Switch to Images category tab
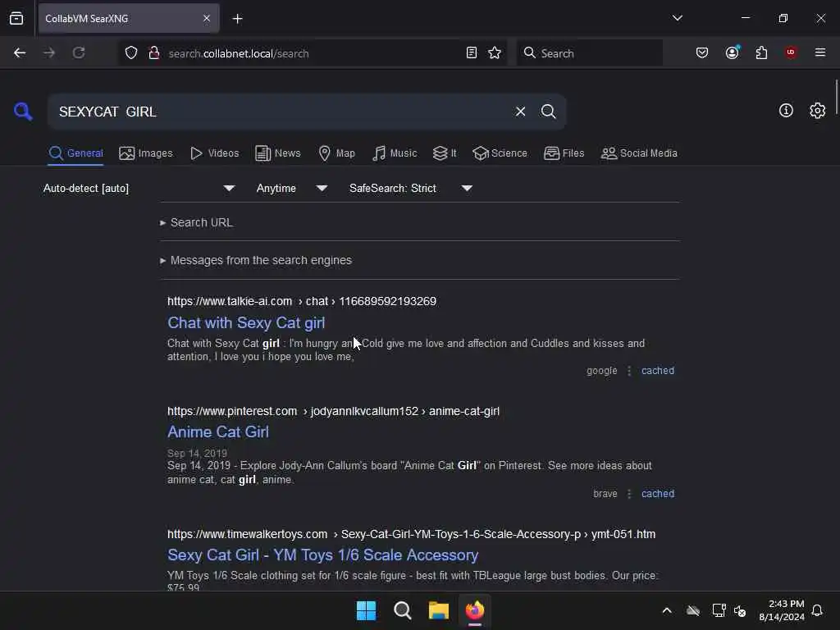Viewport: 840px width, 630px height. (x=146, y=153)
